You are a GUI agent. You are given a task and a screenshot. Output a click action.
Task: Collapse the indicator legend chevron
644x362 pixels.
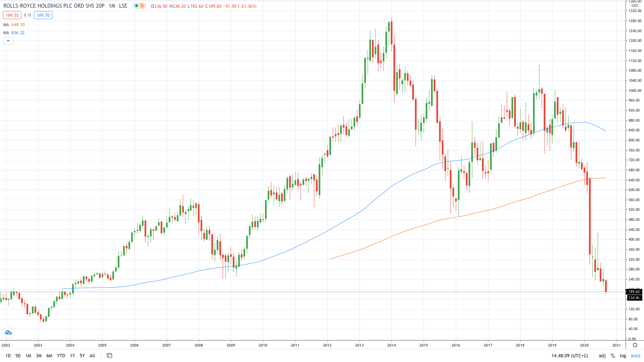tap(8, 41)
